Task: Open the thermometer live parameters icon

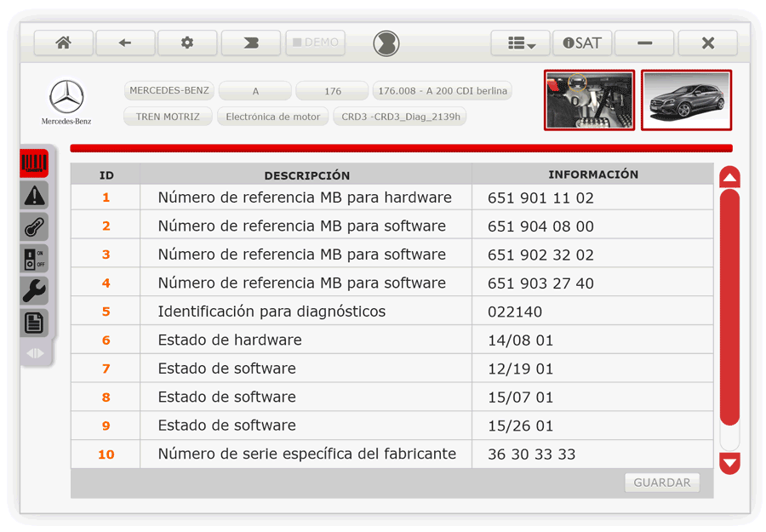Action: 34,227
